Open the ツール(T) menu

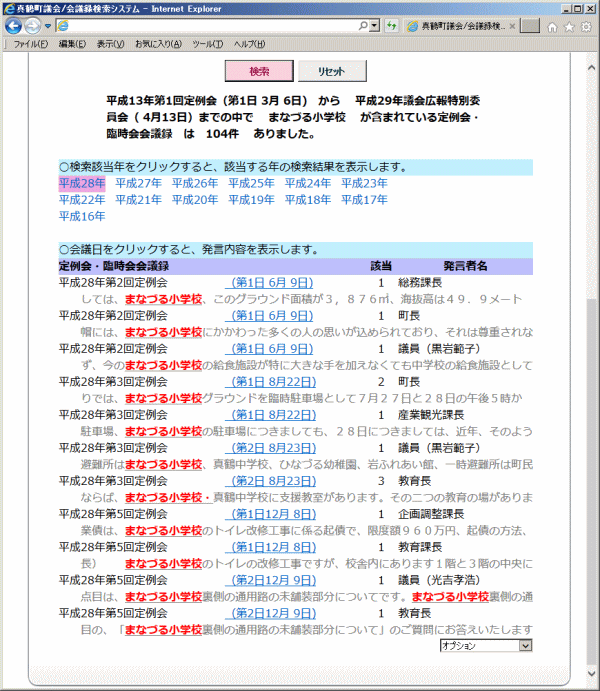pyautogui.click(x=207, y=44)
